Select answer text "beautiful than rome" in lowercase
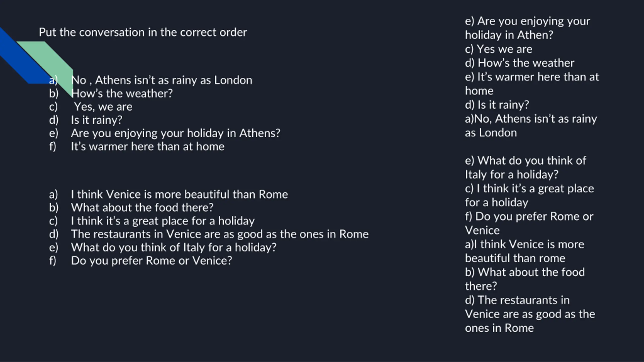The height and width of the screenshot is (362, 644). [x=515, y=258]
